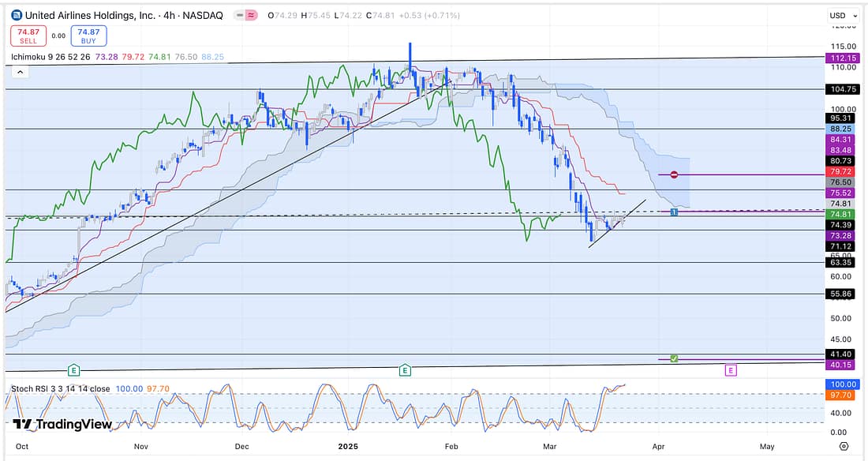Screen dimensions: 868x461
Task: Open the Ichimoku 9 26 52 26 legend
Action: (51, 57)
